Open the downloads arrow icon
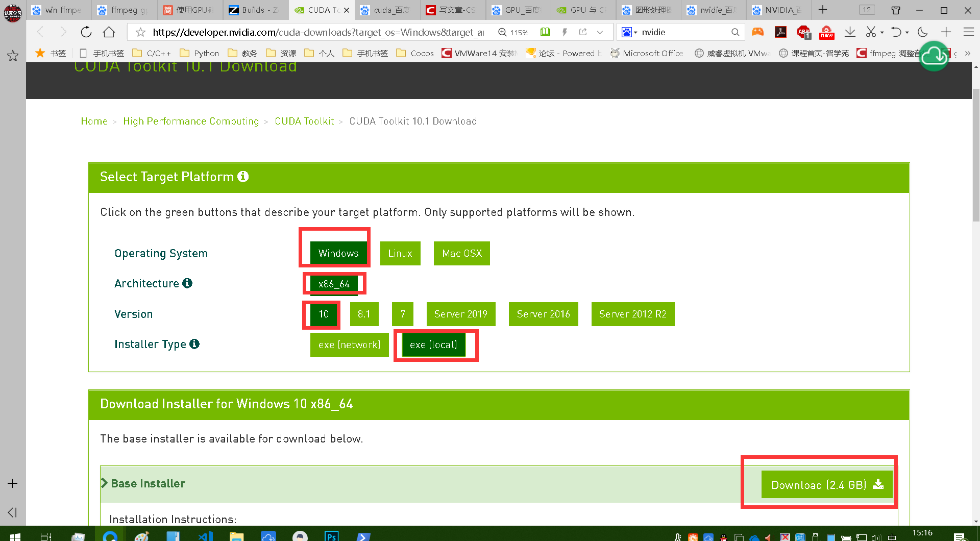The image size is (980, 541). pos(850,32)
